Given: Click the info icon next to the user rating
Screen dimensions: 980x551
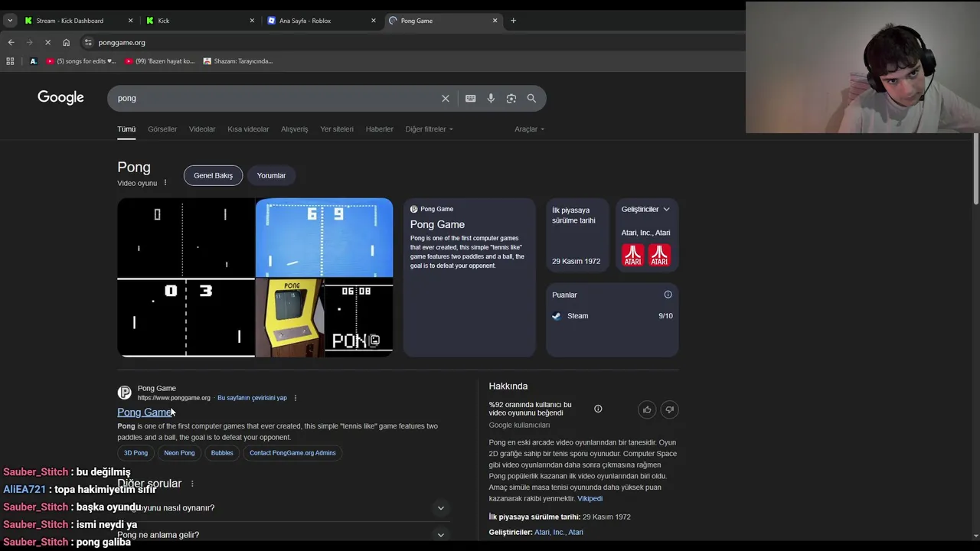Looking at the screenshot, I should 598,409.
